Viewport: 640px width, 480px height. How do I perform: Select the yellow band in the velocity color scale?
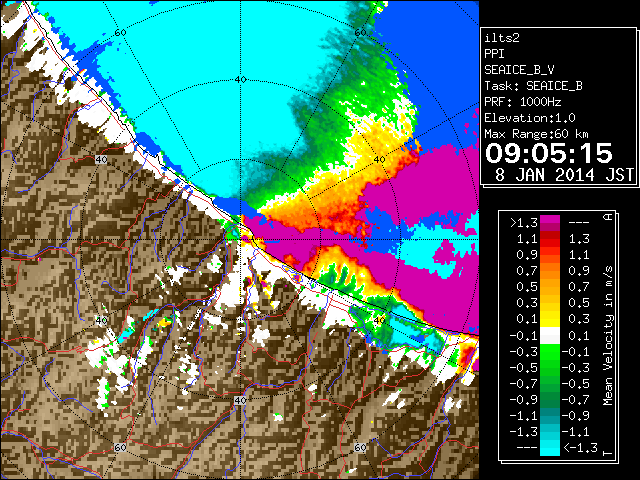(x=550, y=319)
